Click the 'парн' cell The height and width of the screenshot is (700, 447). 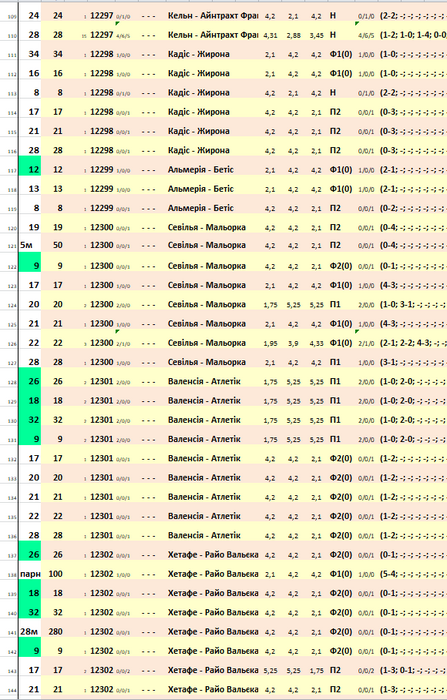point(30,574)
